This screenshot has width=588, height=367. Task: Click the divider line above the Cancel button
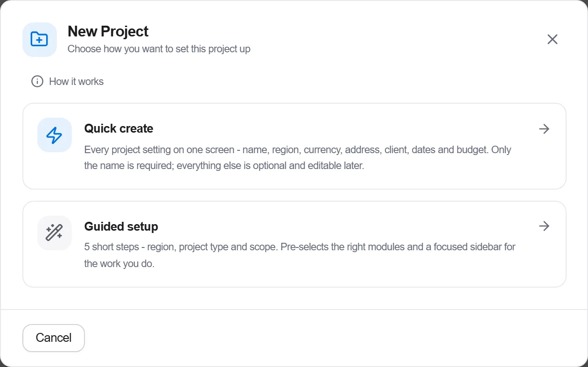tap(294, 309)
